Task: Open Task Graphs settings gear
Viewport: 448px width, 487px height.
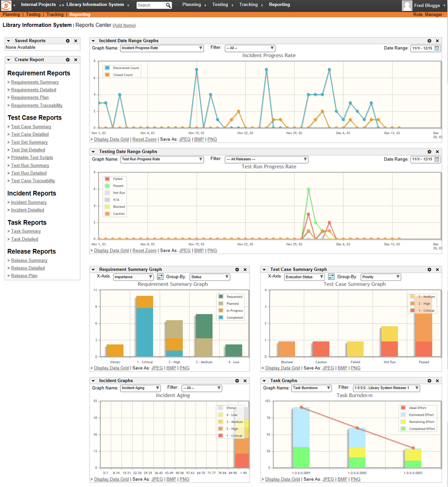Action: coord(429,381)
